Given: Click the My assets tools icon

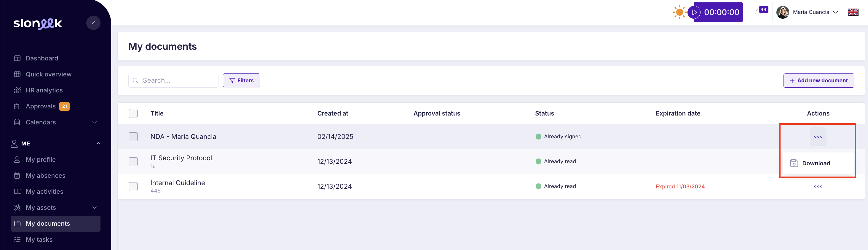Looking at the screenshot, I should (17, 208).
